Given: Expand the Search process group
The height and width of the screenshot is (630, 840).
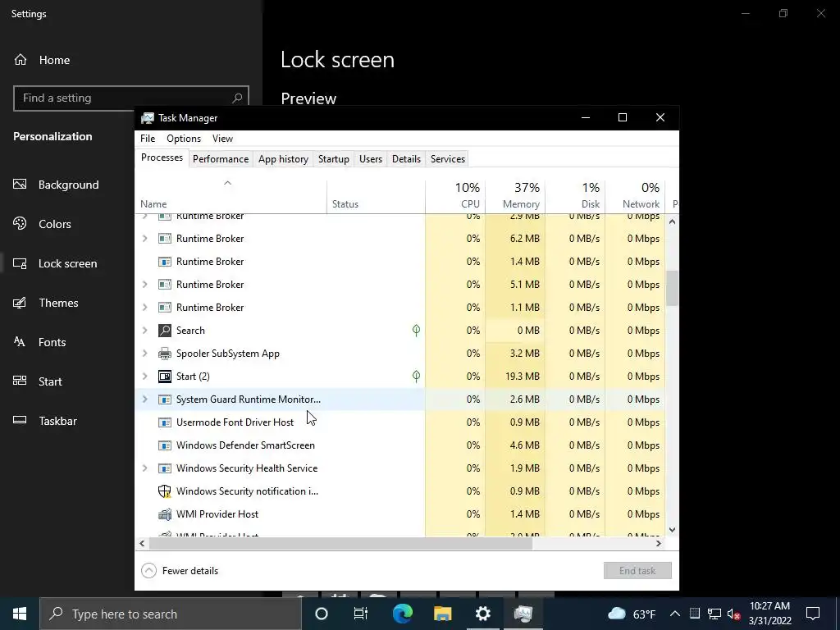Looking at the screenshot, I should click(x=144, y=331).
